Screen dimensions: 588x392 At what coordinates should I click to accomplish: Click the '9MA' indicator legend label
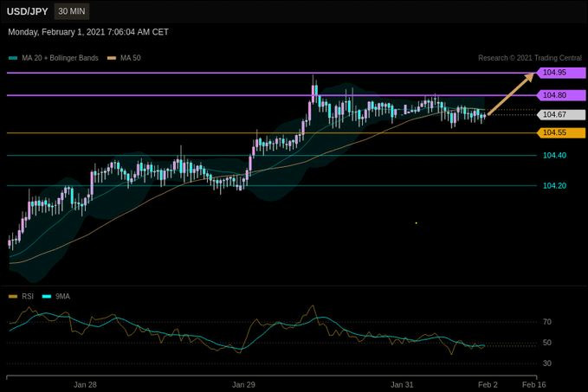[x=62, y=297]
